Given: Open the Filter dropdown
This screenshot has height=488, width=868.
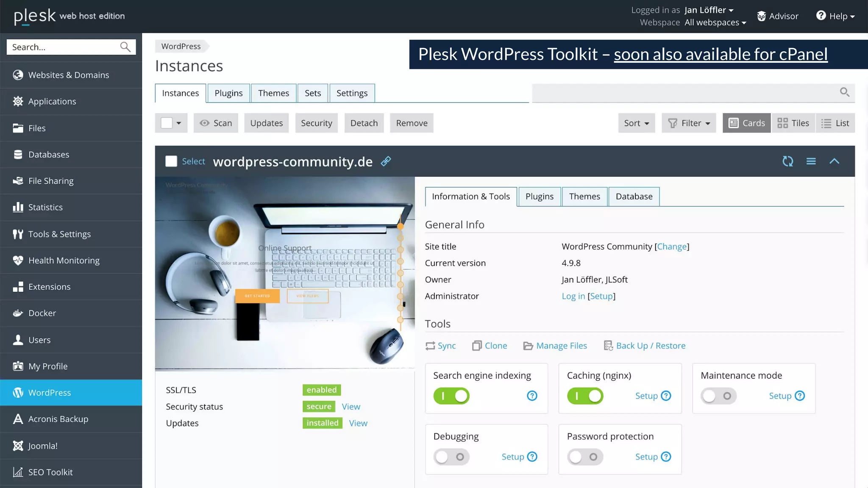Looking at the screenshot, I should tap(689, 123).
